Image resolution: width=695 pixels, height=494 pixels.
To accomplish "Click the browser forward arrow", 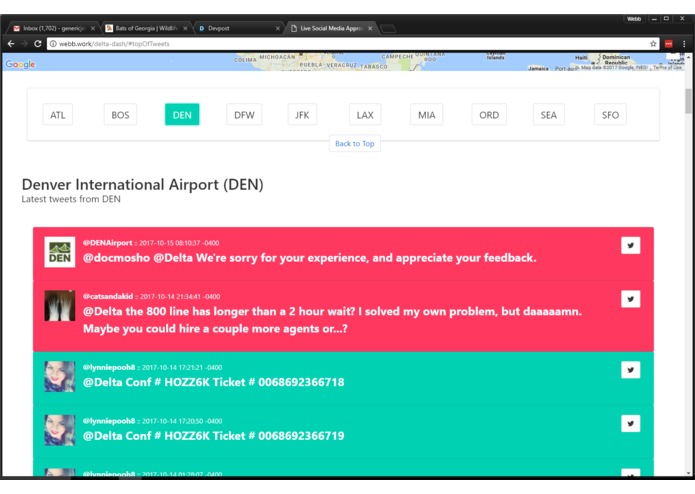I will pos(24,44).
